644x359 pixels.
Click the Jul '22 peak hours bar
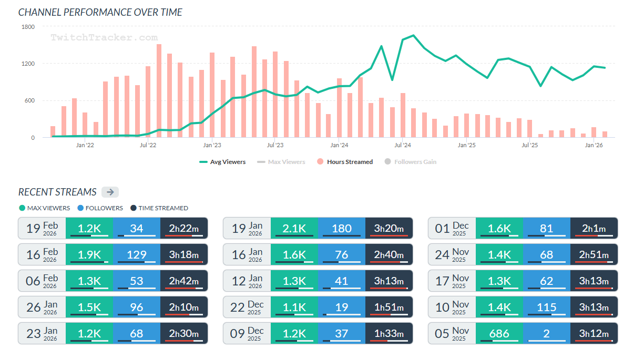pos(159,91)
